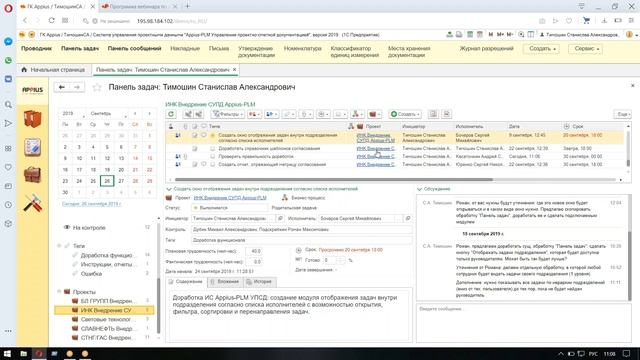Click the discussion panel vertical scrollbar
The image size is (640, 360).
pyautogui.click(x=629, y=265)
